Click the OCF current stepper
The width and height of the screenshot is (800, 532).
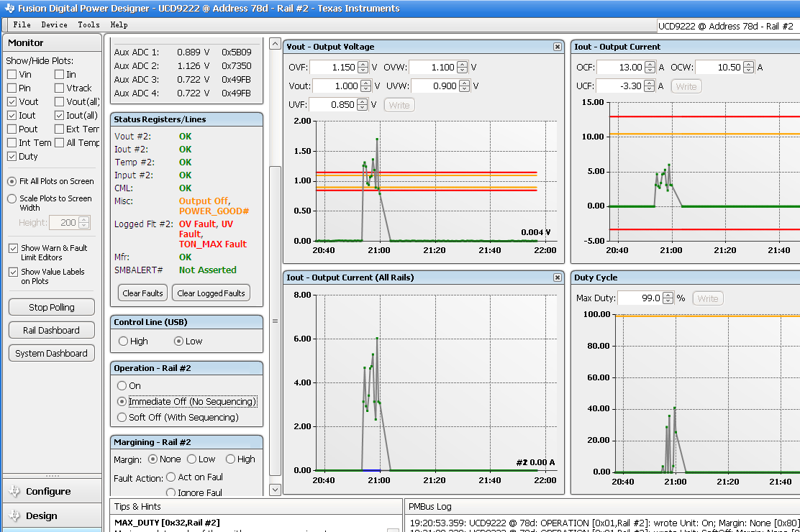pos(650,68)
